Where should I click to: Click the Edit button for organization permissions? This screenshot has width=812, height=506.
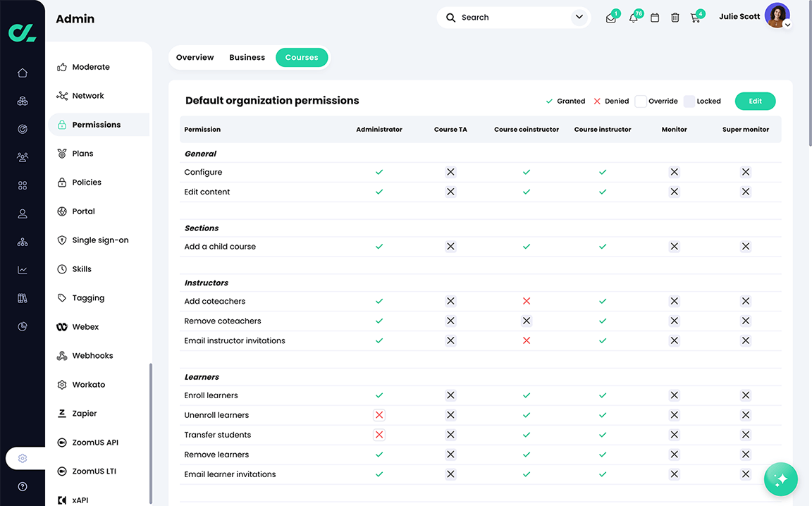point(755,101)
